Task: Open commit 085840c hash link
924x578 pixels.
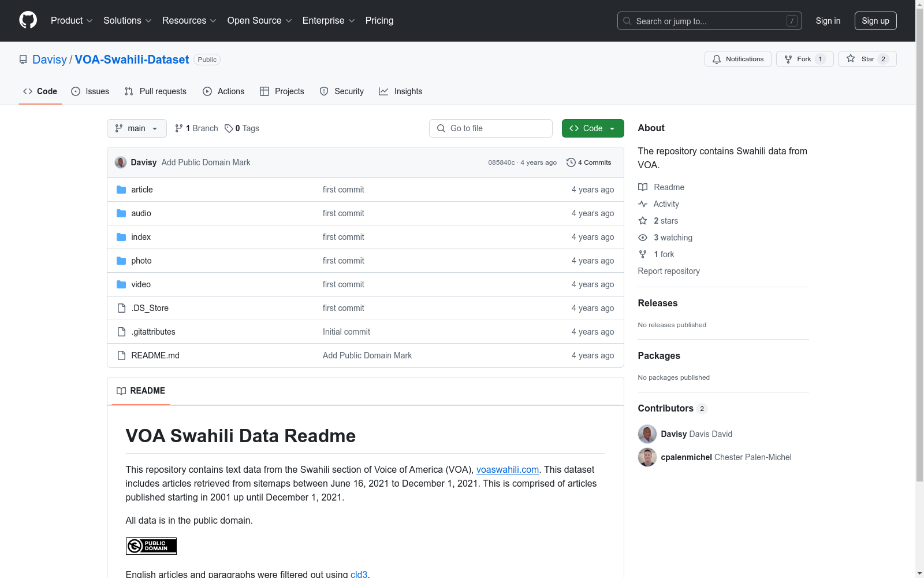Action: (501, 162)
